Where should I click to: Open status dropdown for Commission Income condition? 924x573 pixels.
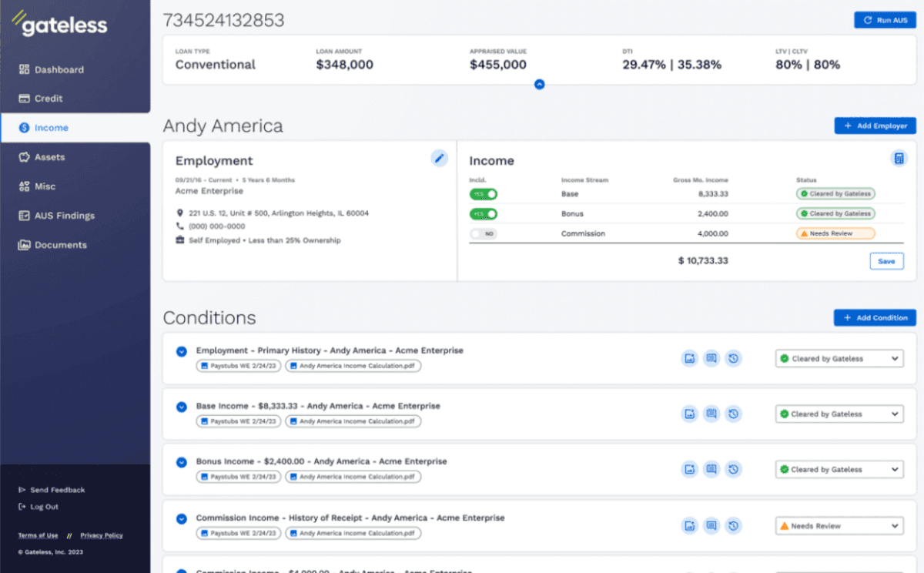pyautogui.click(x=839, y=526)
